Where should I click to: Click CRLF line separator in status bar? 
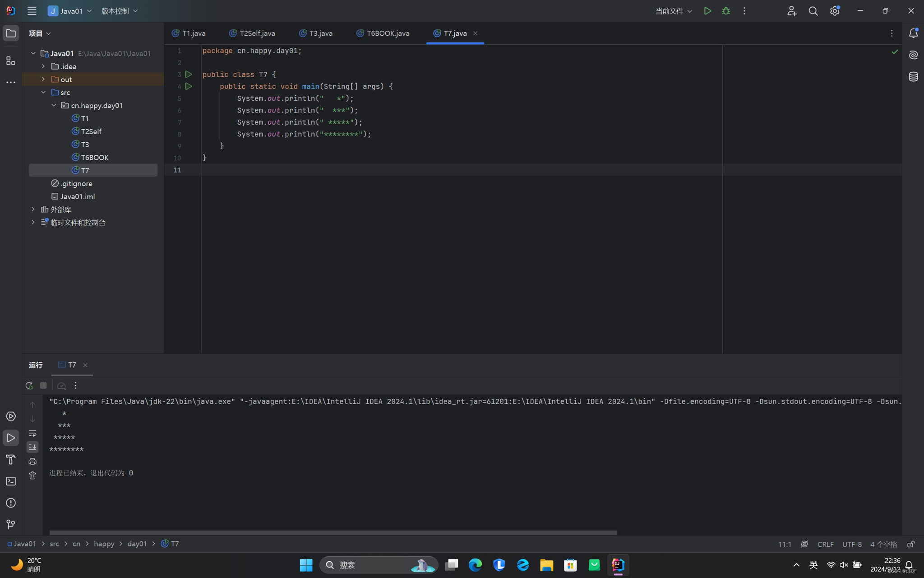825,544
